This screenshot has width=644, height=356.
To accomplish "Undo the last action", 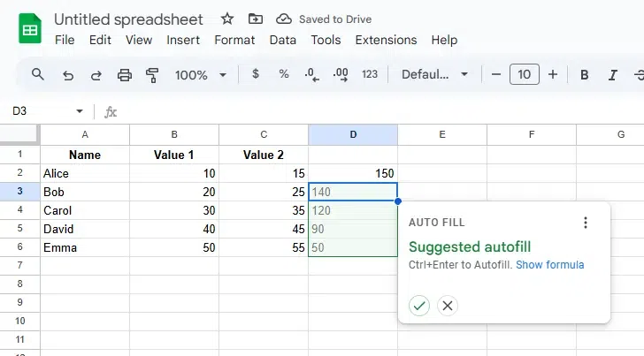I will [67, 75].
